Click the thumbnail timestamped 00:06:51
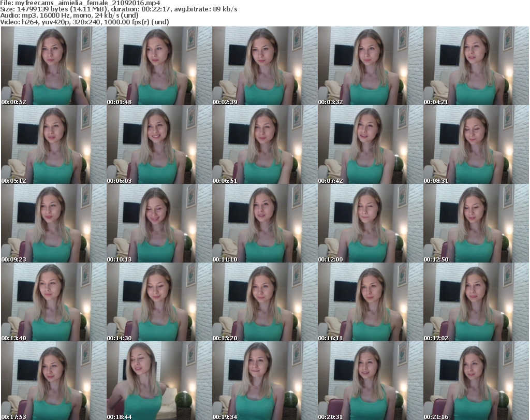The height and width of the screenshot is (420, 530). click(264, 144)
